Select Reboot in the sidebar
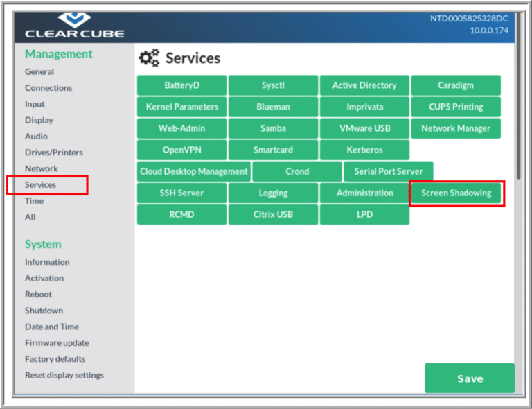This screenshot has width=532, height=409. (x=38, y=295)
